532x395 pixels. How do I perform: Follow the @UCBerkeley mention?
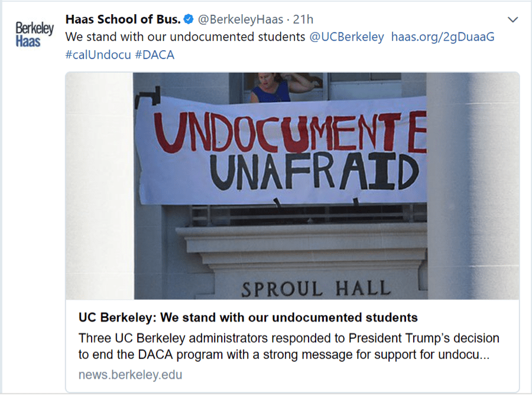pos(346,37)
